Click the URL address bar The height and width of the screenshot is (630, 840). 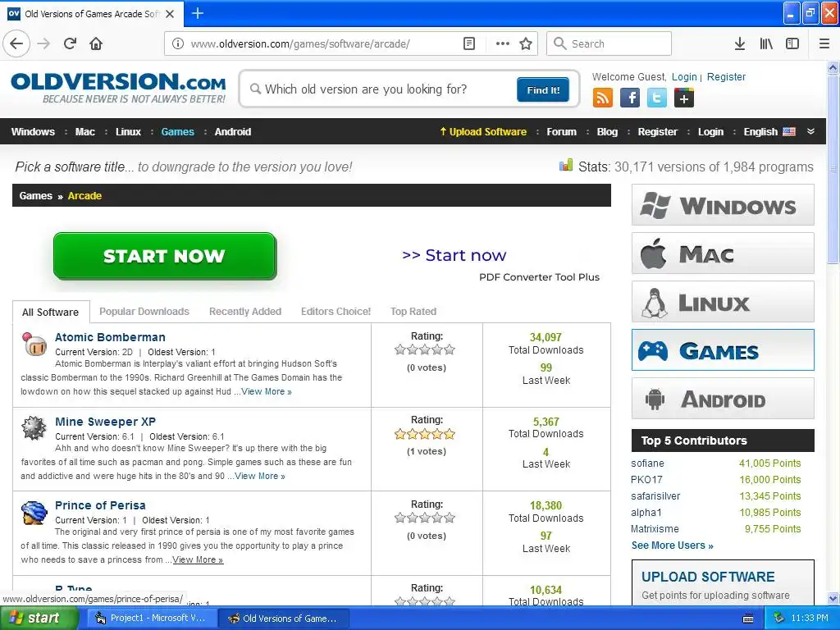tap(322, 43)
